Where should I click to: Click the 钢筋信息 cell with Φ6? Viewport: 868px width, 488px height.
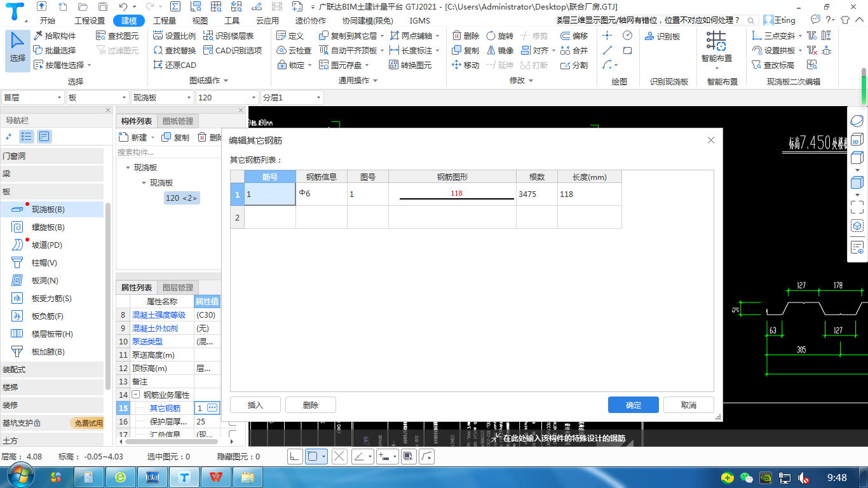pyautogui.click(x=322, y=194)
